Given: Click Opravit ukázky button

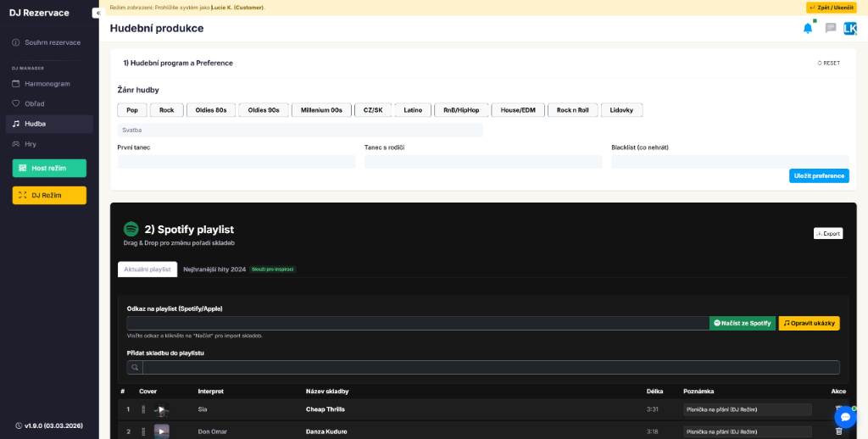Looking at the screenshot, I should [809, 323].
